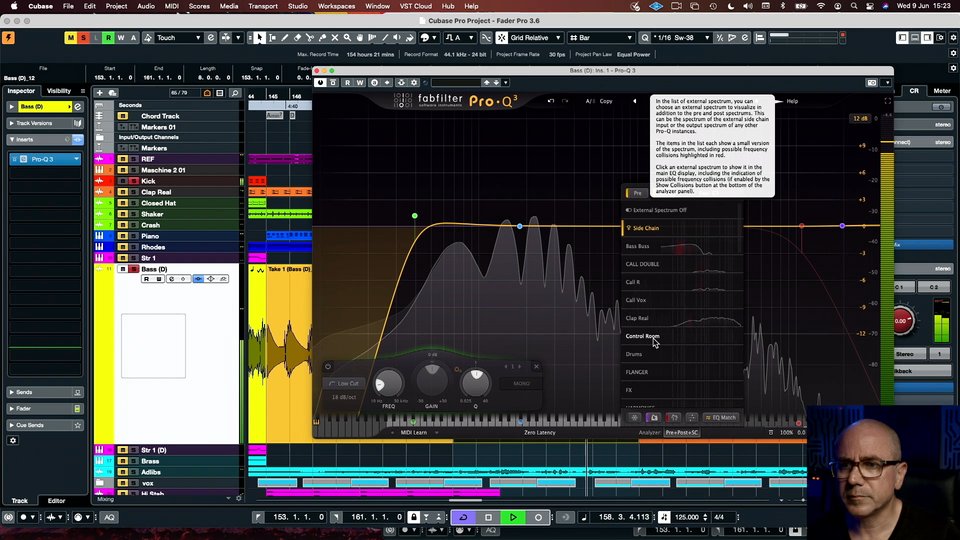The width and height of the screenshot is (960, 540).
Task: Open automation mode Touch dropdown
Action: [178, 38]
